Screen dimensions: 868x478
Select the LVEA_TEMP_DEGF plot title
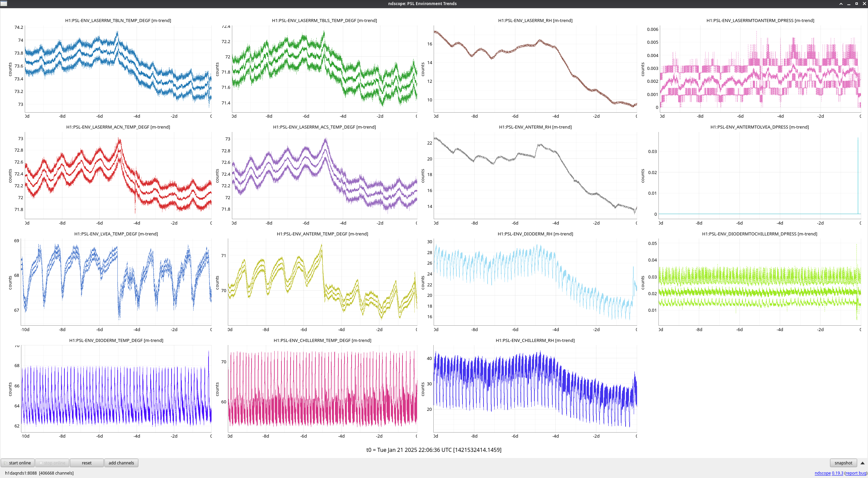point(116,234)
